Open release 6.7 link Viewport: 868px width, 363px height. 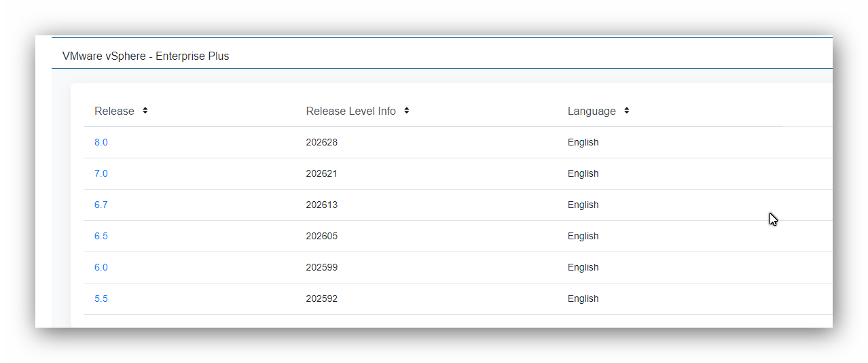coord(101,205)
